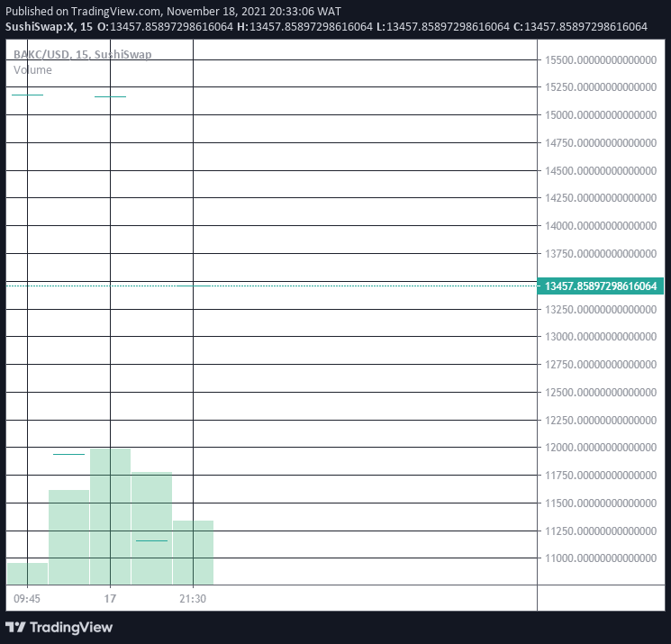The height and width of the screenshot is (644, 671).
Task: Click the price candle dash near 11250 level
Action: pos(152,541)
